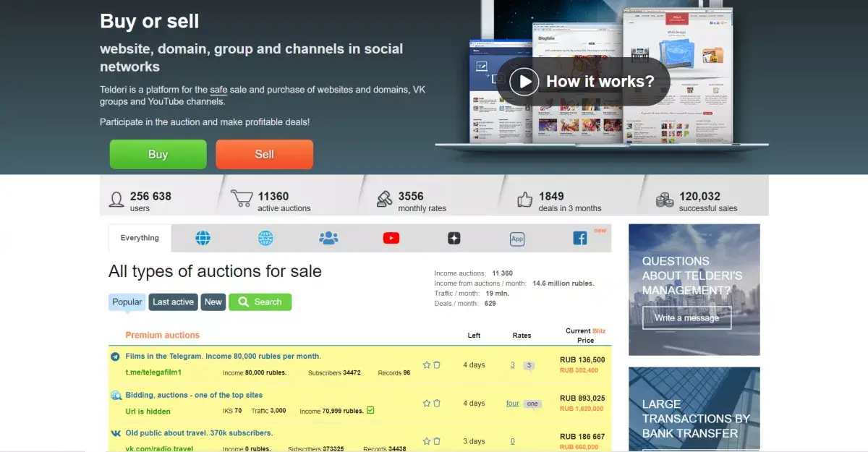Image resolution: width=868 pixels, height=452 pixels.
Task: Open Large transactions by bank transfer banner
Action: click(694, 409)
